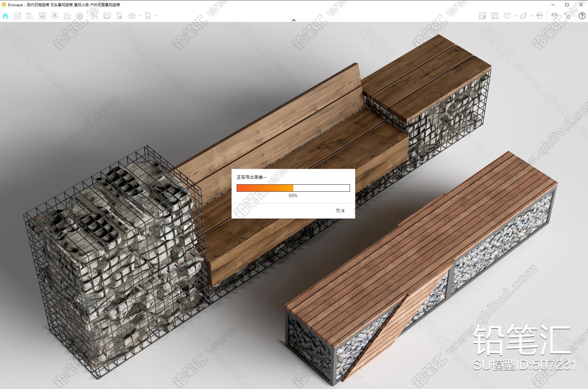The image size is (588, 389).
Task: Open the Enscape Asset Library icon
Action: (55, 16)
